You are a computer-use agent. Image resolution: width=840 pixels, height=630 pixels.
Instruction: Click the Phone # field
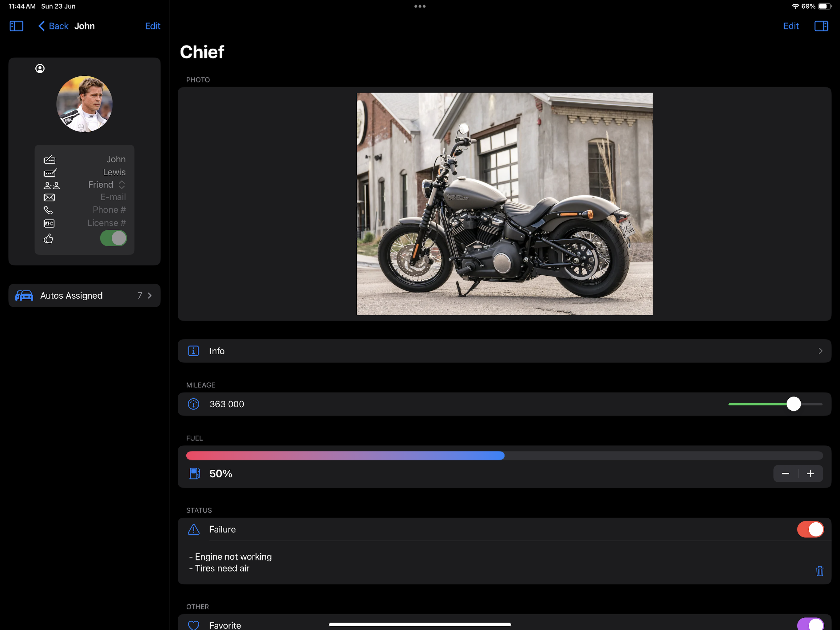point(109,210)
